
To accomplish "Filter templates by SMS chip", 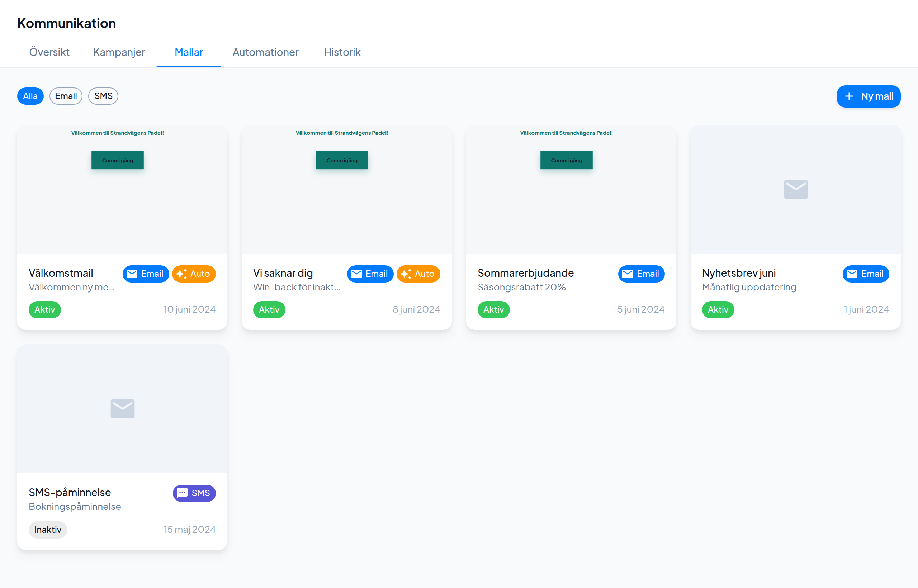I will click(x=103, y=96).
